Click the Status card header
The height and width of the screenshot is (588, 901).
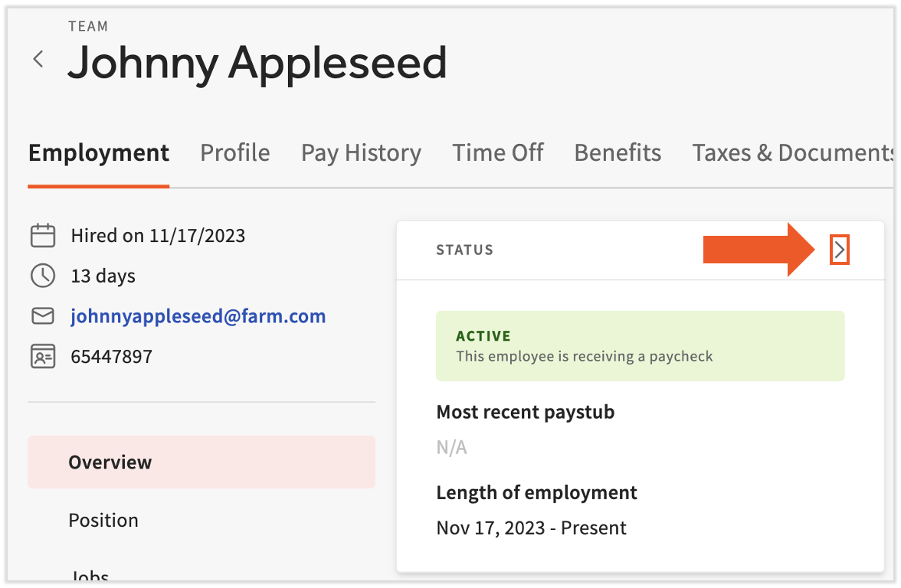tap(464, 250)
